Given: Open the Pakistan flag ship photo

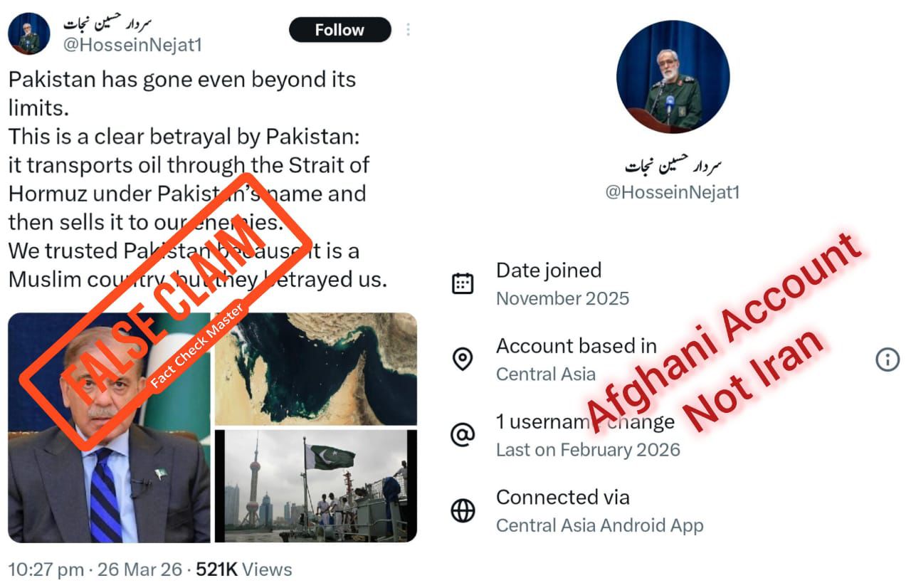Looking at the screenshot, I should [x=315, y=485].
